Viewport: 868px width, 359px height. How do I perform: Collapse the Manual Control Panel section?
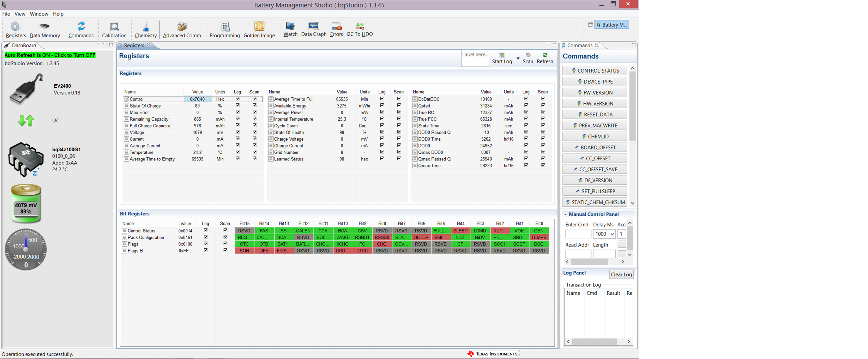[565, 214]
